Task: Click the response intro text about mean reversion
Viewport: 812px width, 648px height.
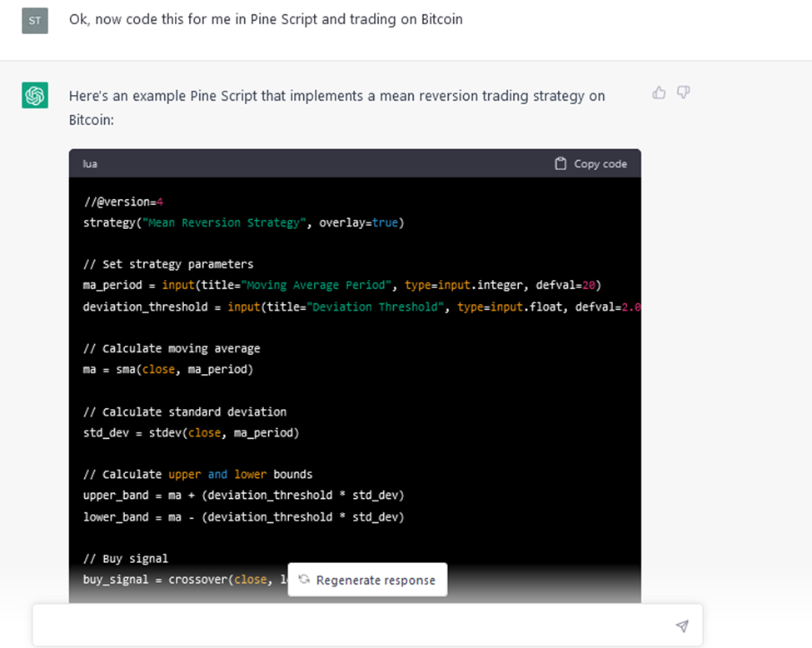Action: coord(336,107)
